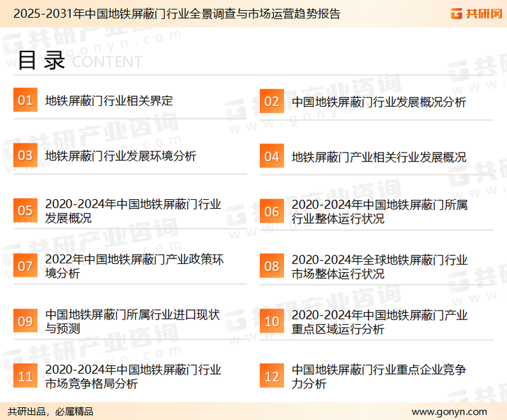
Task: Open chapter 2020-2024年全球地铁屏蔽门行业市场整体运行状况
Action: point(379,267)
